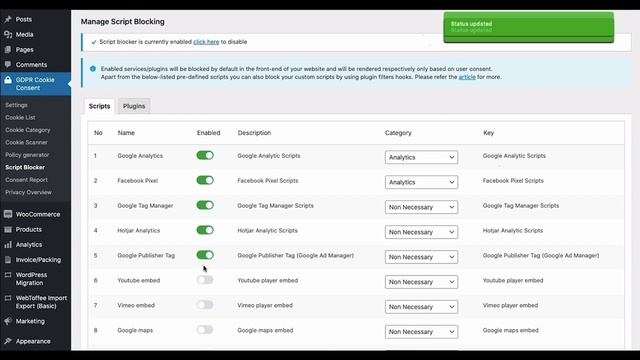This screenshot has width=640, height=360.
Task: Open Cookie List submenu item
Action: pos(20,118)
